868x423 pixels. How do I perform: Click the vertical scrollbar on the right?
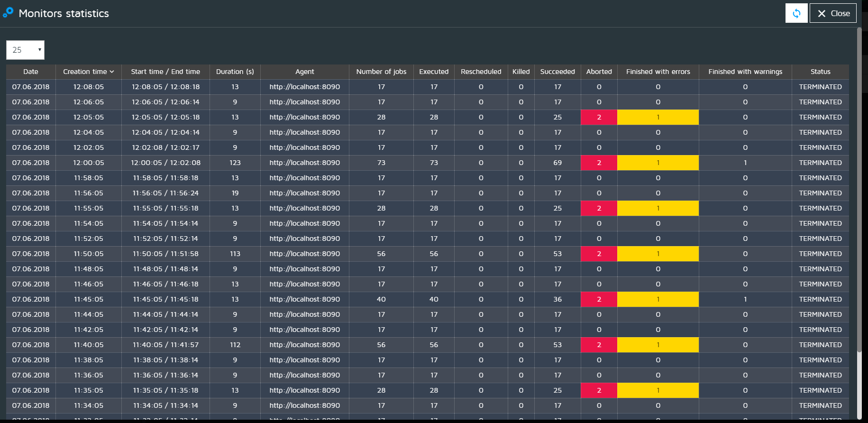coord(859,190)
